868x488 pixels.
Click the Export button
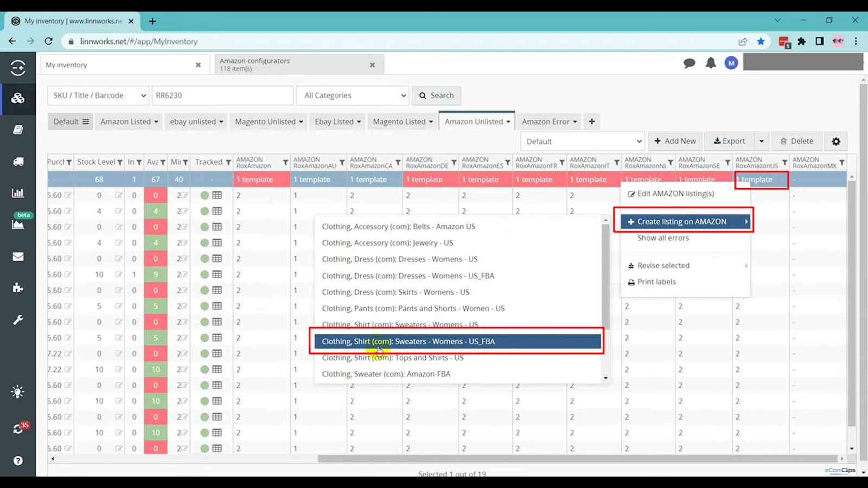click(729, 141)
